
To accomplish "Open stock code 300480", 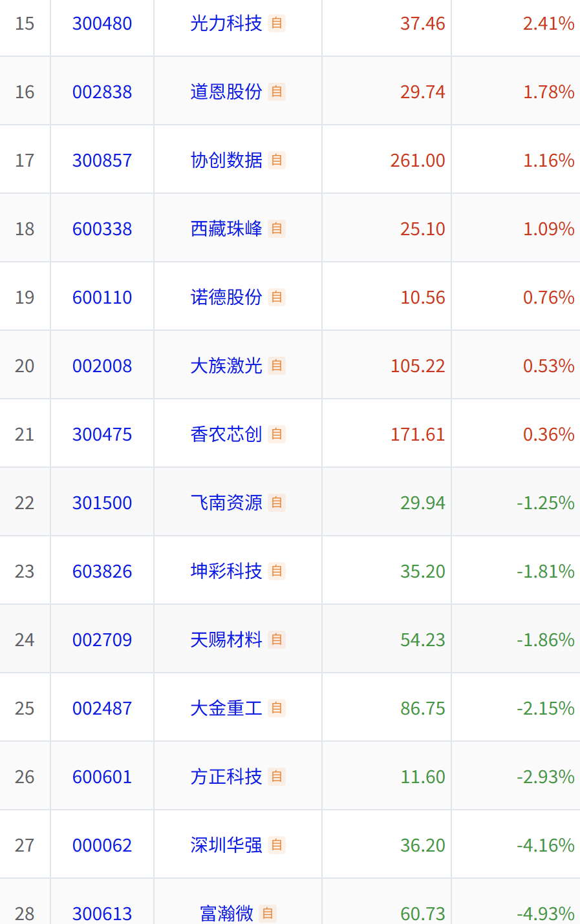I will click(x=102, y=24).
